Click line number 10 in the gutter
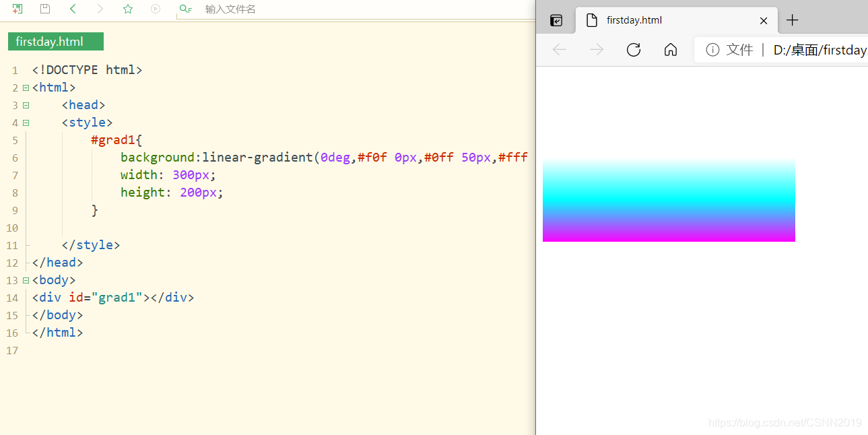Image resolution: width=868 pixels, height=435 pixels. [x=11, y=228]
